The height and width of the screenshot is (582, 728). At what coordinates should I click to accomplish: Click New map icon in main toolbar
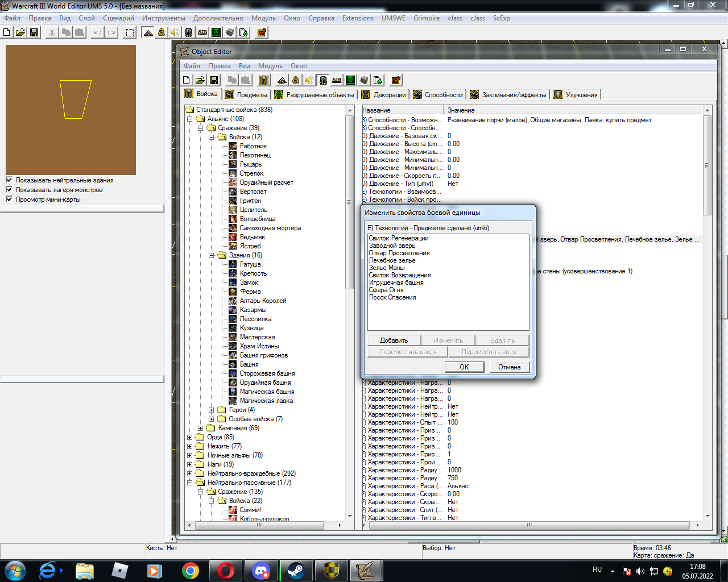tap(7, 32)
